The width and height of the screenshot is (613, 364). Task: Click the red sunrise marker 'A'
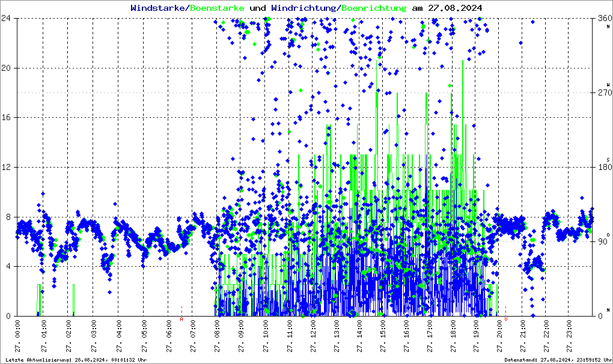pos(181,319)
